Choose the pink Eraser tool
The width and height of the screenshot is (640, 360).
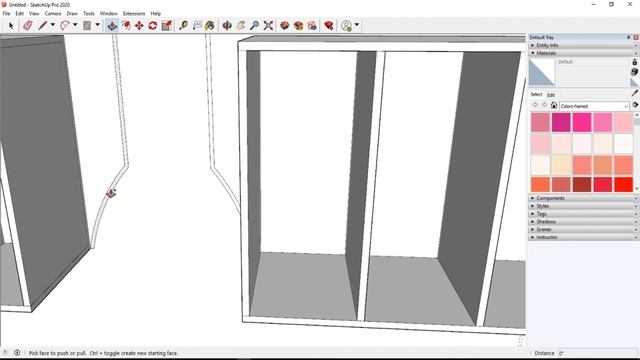(x=28, y=26)
